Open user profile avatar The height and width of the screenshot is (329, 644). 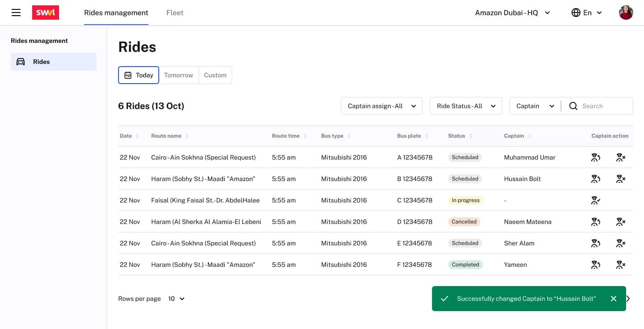tap(626, 13)
